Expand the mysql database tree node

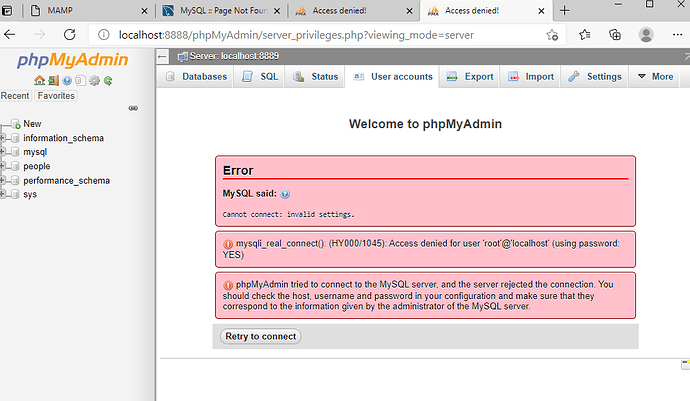tap(3, 152)
